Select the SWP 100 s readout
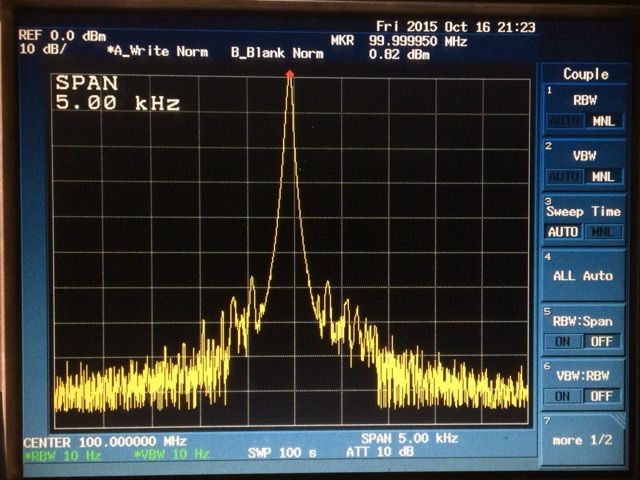The width and height of the screenshot is (640, 480). (282, 453)
